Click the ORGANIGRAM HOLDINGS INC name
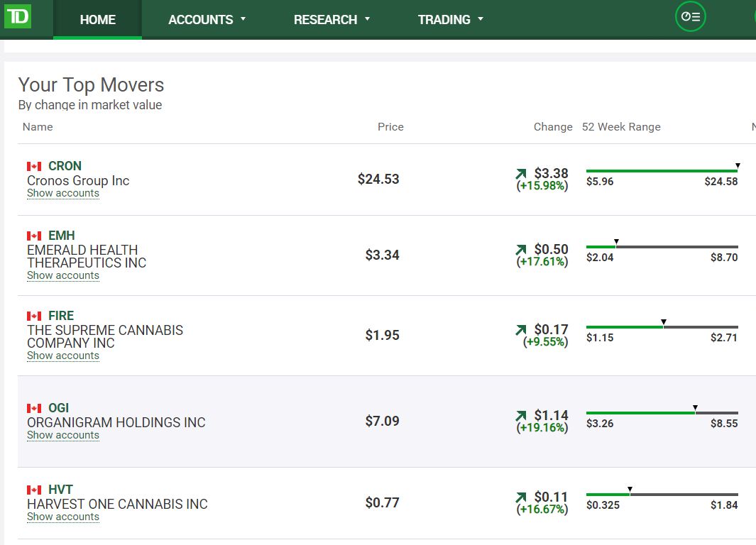756x545 pixels. 116,423
